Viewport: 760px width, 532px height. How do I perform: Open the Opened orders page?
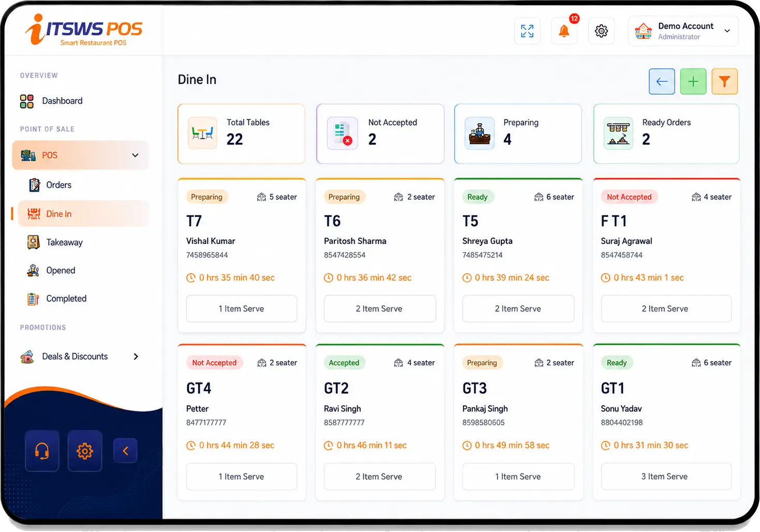(x=61, y=270)
